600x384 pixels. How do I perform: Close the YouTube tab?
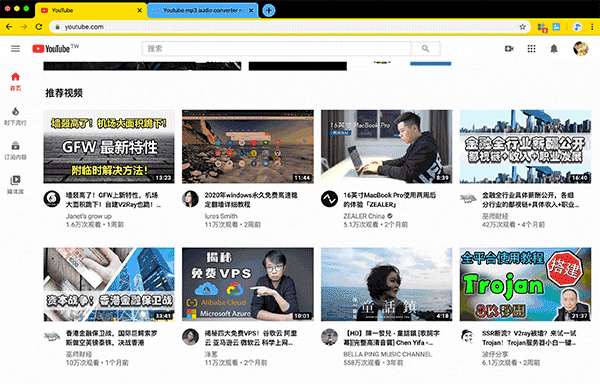point(140,10)
